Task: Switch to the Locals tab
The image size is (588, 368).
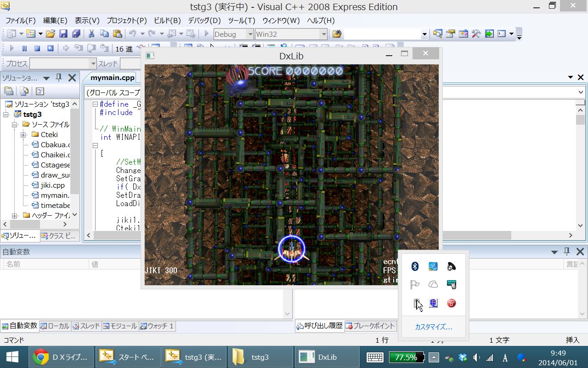Action: (55, 326)
